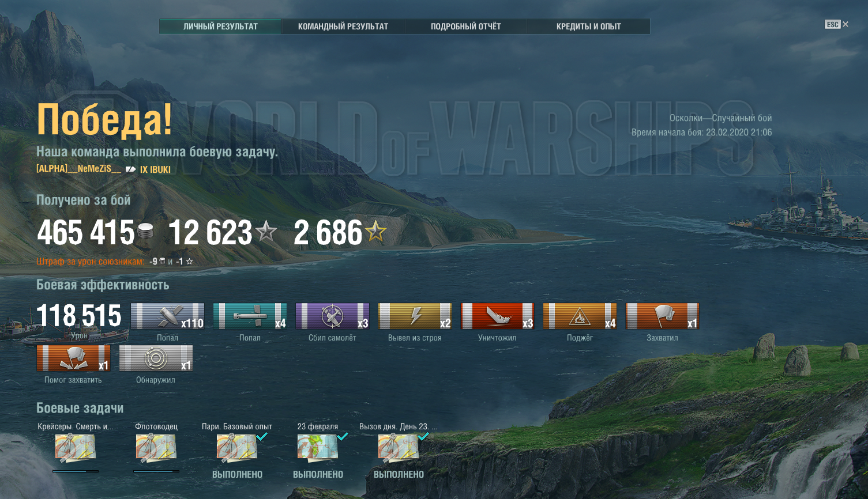868x499 pixels.
Task: Open the Флотоводец mission icon
Action: (156, 448)
